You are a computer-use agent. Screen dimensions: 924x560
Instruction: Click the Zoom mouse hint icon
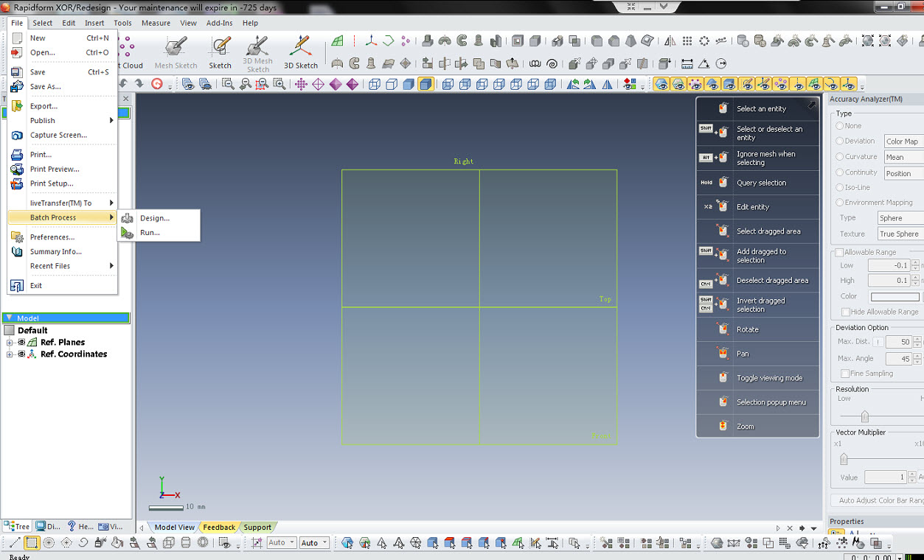(723, 427)
